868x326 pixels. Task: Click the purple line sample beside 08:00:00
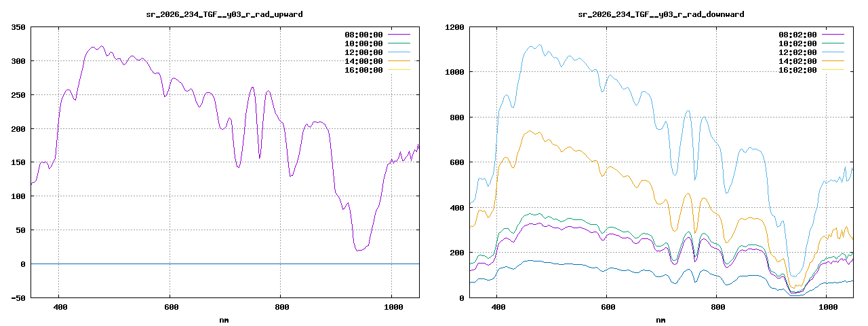click(x=399, y=34)
